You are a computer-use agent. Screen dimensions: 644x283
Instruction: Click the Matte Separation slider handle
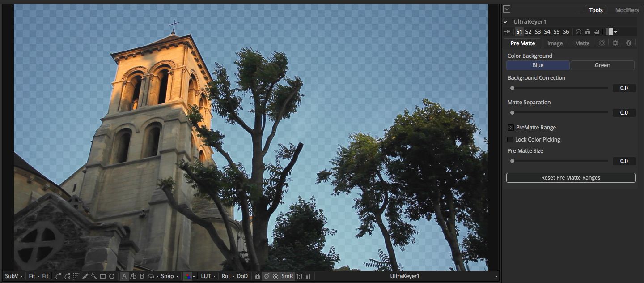coord(512,112)
